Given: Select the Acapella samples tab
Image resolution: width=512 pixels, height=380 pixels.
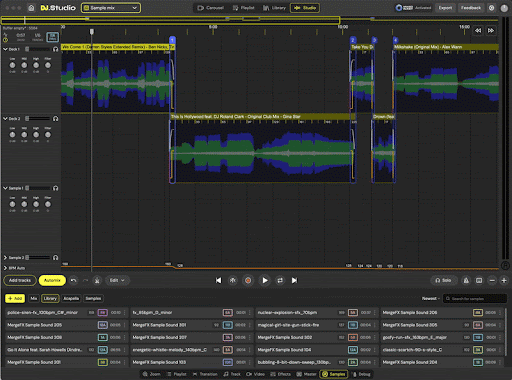Looking at the screenshot, I should tap(71, 298).
